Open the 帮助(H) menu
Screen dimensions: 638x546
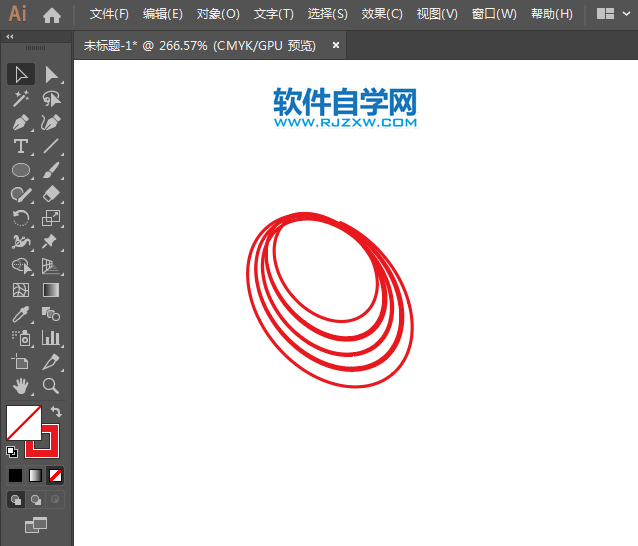(552, 14)
